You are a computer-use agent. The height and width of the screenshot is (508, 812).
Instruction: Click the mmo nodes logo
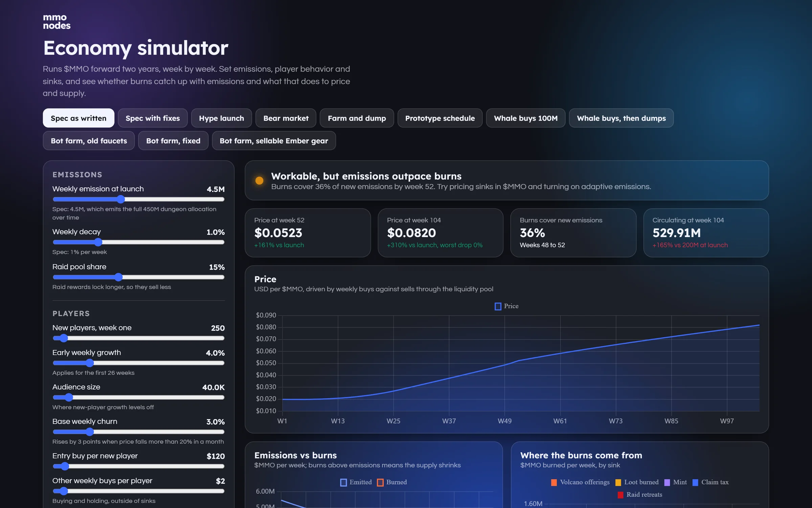[57, 22]
